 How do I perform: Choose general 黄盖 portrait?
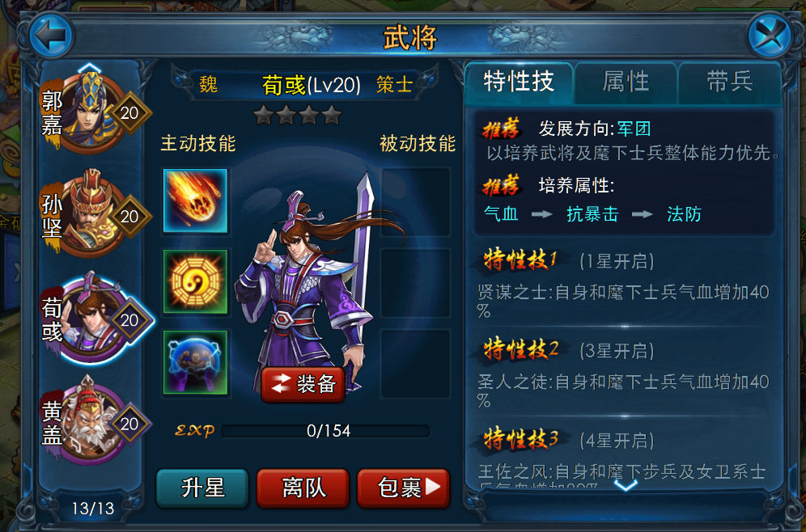[x=91, y=422]
